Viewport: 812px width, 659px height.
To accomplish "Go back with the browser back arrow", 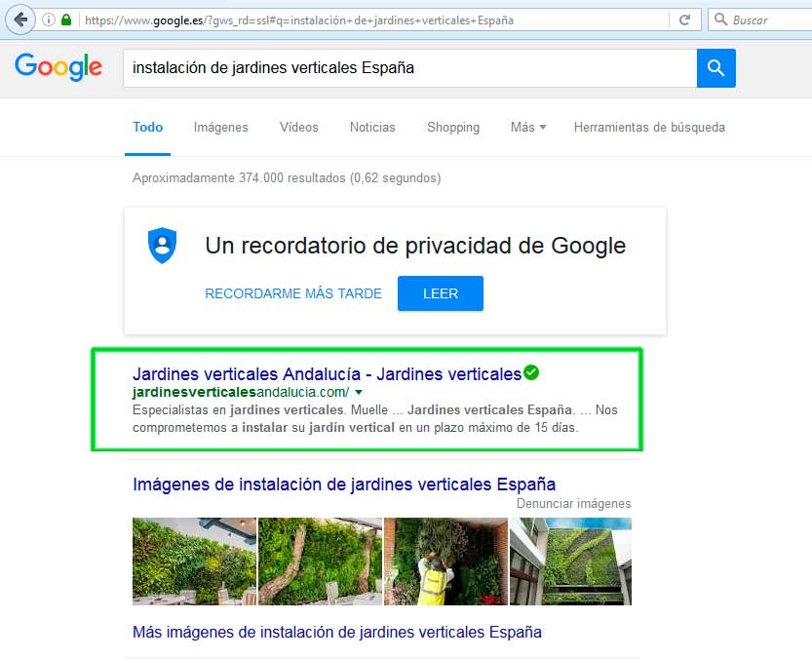I will pyautogui.click(x=20, y=20).
